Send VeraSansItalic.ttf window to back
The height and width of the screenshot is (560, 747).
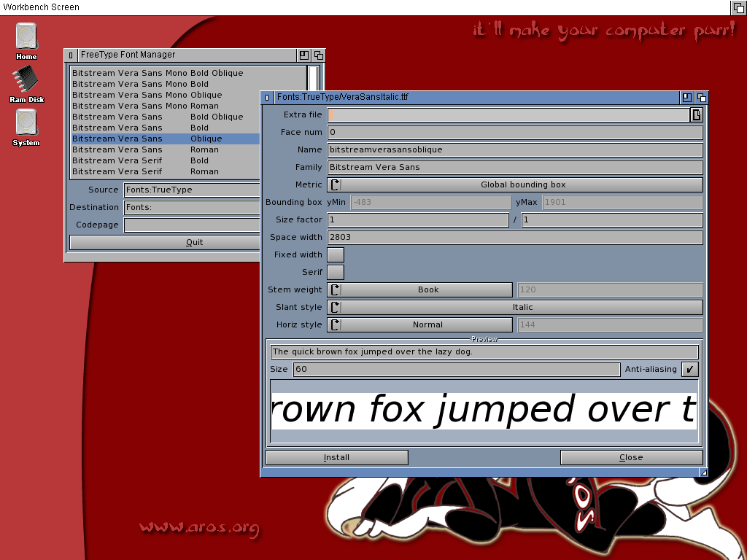(x=701, y=98)
